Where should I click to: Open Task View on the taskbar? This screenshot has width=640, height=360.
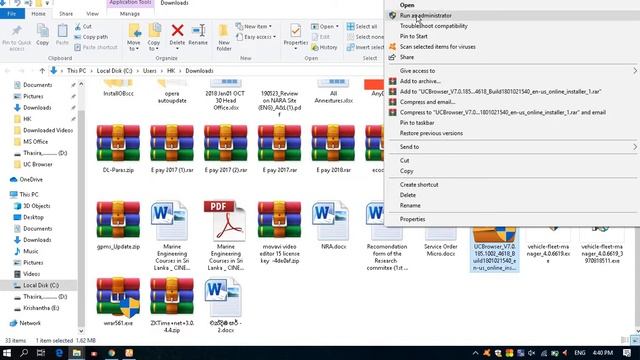click(41, 353)
